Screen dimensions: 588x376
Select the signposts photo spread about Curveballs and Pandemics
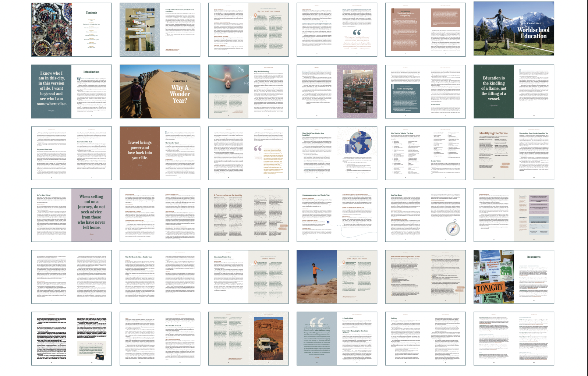[160, 30]
